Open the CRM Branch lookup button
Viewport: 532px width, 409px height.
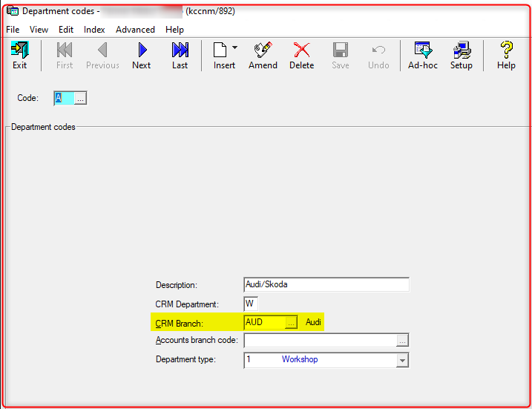coord(292,322)
